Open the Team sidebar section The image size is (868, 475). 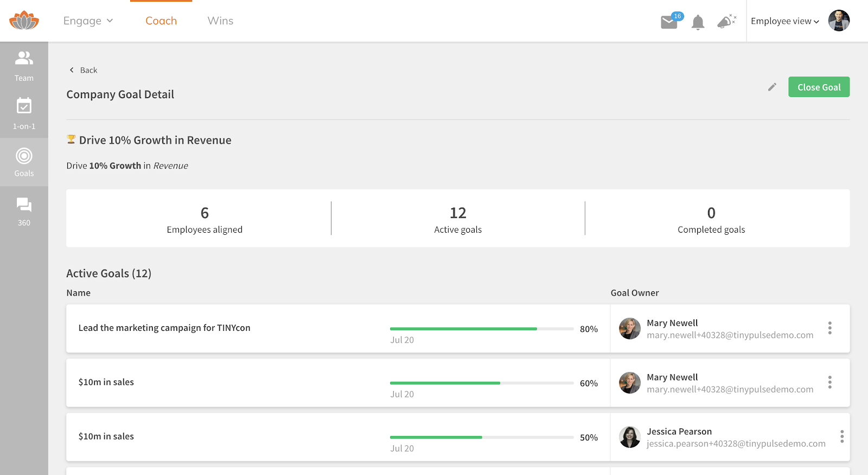[x=24, y=66]
